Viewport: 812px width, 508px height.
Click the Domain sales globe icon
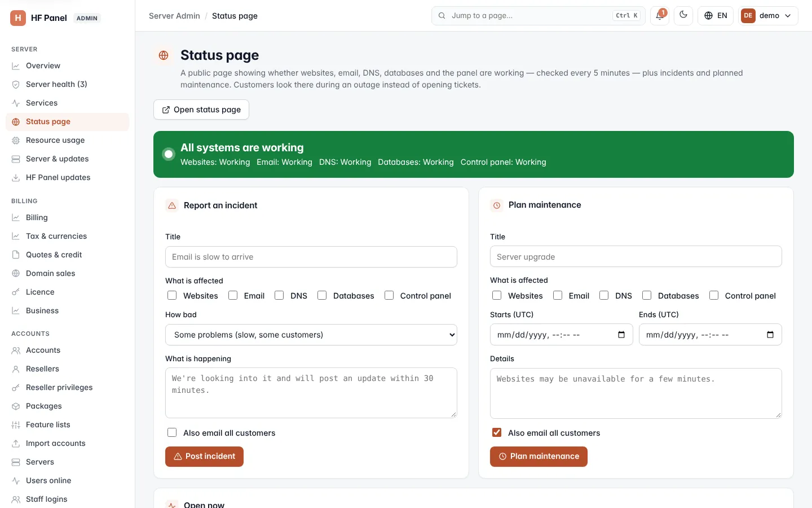pyautogui.click(x=16, y=274)
